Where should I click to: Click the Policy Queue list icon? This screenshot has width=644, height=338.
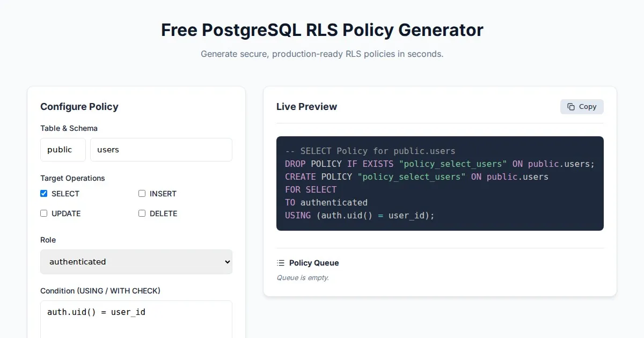coord(281,263)
